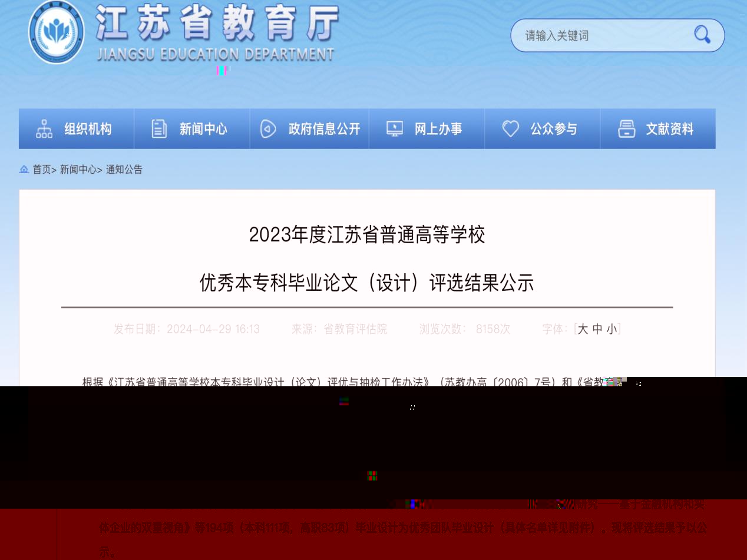747x560 pixels.
Task: Click the source text 省教育评估院
Action: click(355, 329)
